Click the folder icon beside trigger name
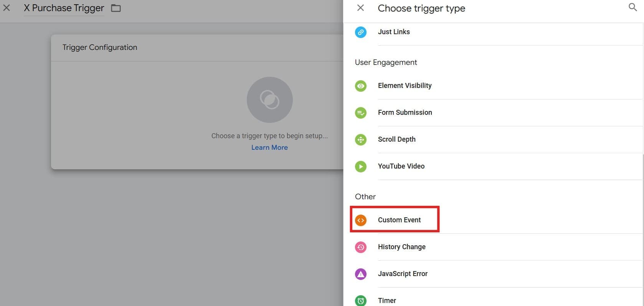 point(116,8)
